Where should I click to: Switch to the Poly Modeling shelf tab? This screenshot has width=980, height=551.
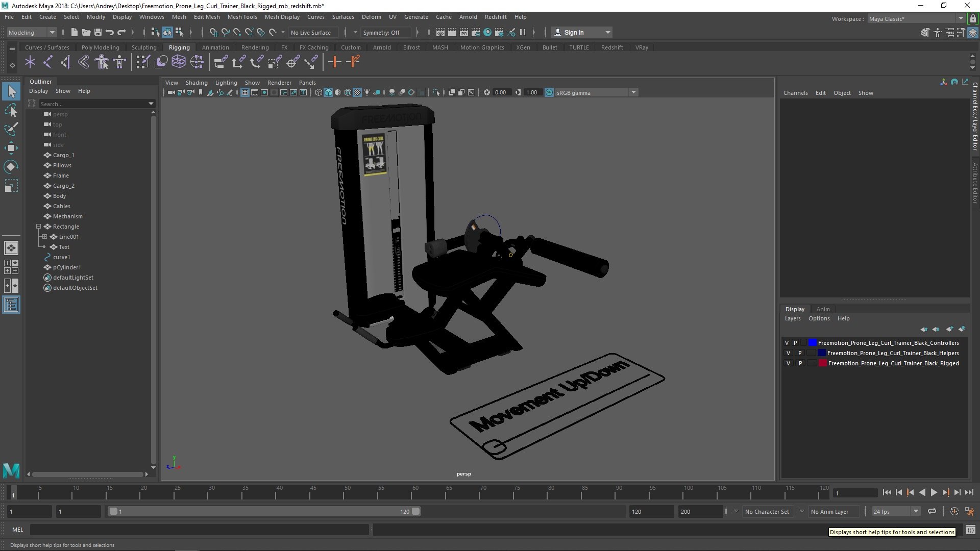(x=100, y=47)
